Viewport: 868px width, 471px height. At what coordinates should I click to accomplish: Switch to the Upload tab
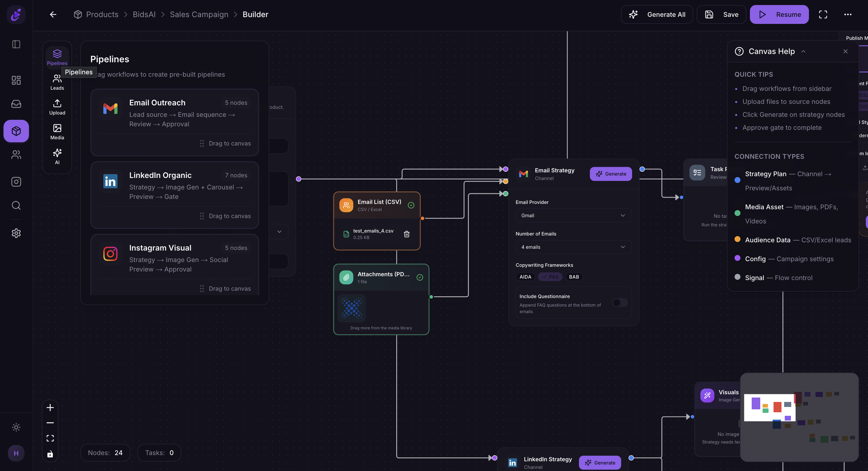click(x=57, y=107)
